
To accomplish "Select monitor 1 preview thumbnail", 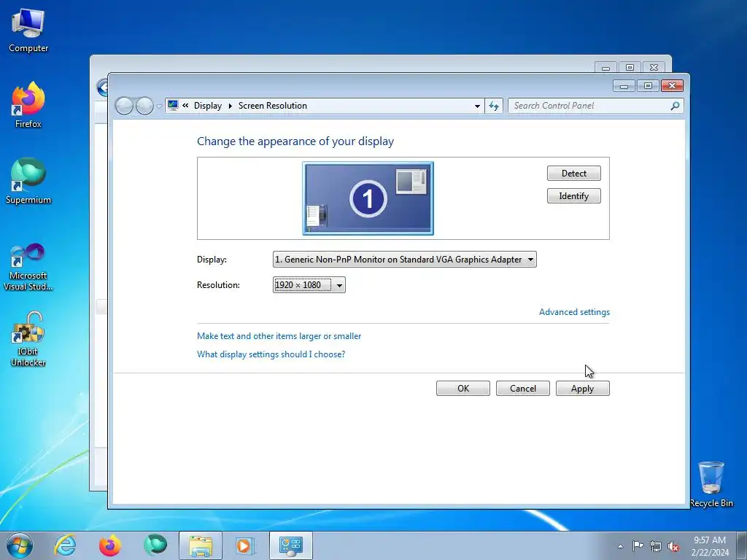I will 368,198.
